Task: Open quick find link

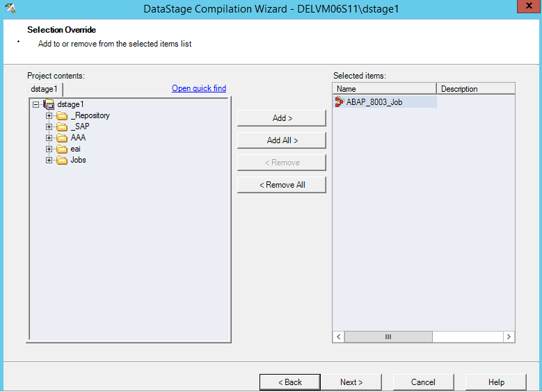Action: [x=199, y=88]
